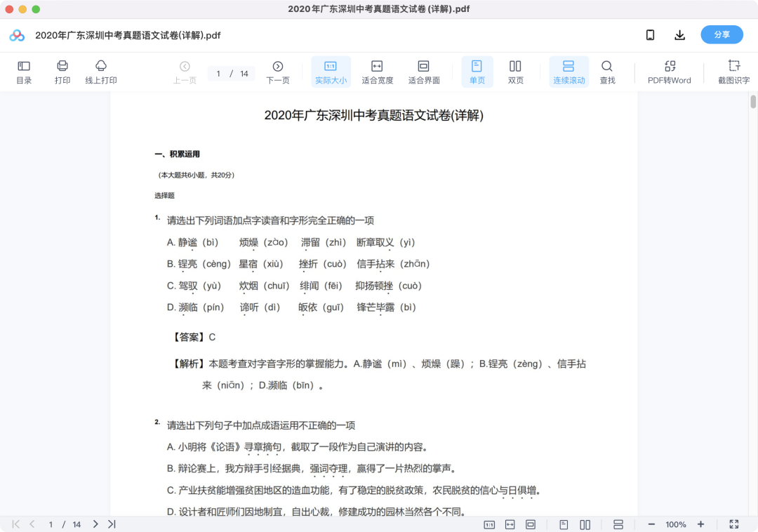This screenshot has width=758, height=532.
Task: Select 实际大小 actual size view
Action: point(331,72)
